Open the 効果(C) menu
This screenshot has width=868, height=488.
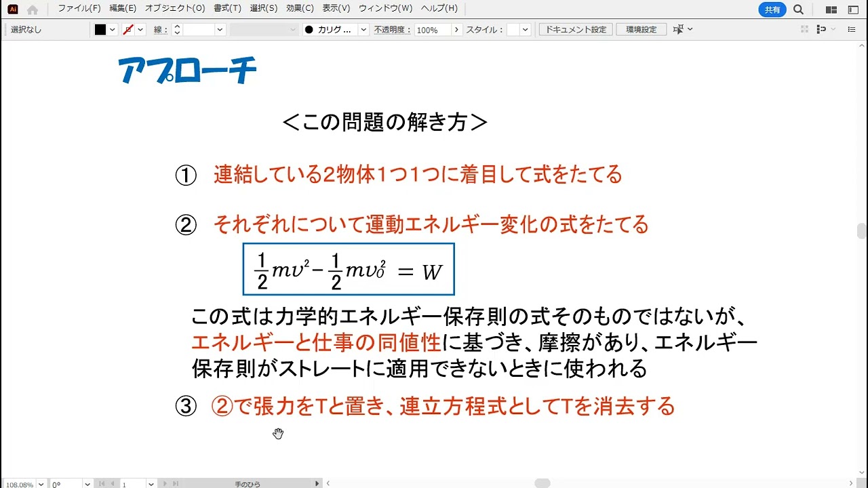click(300, 9)
